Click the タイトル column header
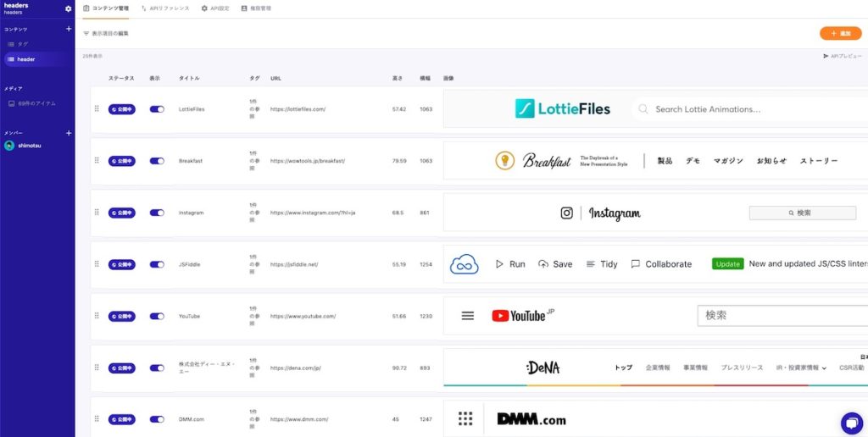 189,79
